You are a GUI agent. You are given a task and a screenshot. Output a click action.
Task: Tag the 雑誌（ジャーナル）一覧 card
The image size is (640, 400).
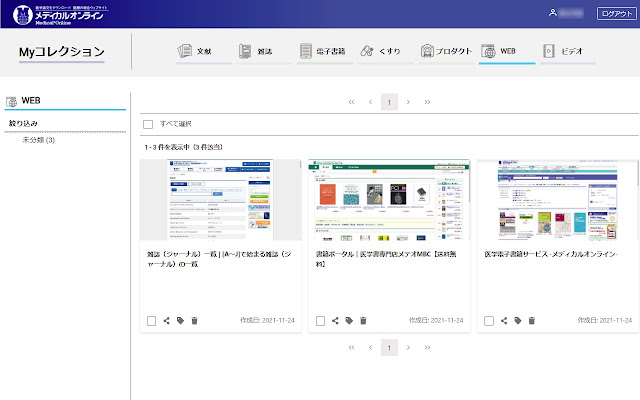point(180,321)
